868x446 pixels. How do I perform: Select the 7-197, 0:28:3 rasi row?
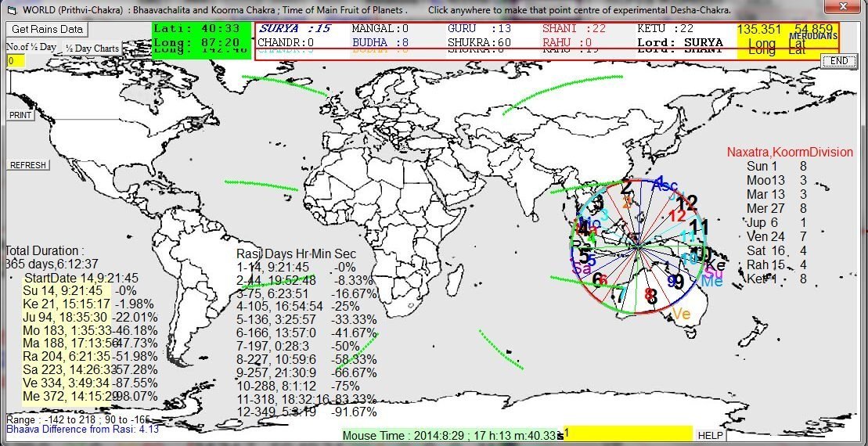click(x=299, y=347)
